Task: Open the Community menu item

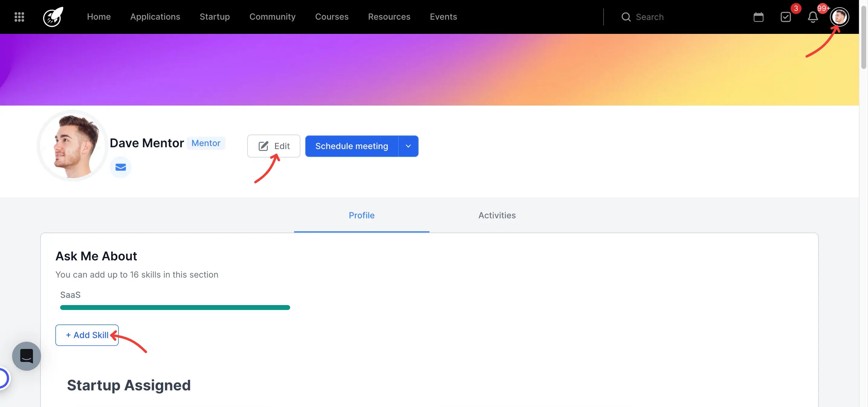Action: tap(273, 17)
